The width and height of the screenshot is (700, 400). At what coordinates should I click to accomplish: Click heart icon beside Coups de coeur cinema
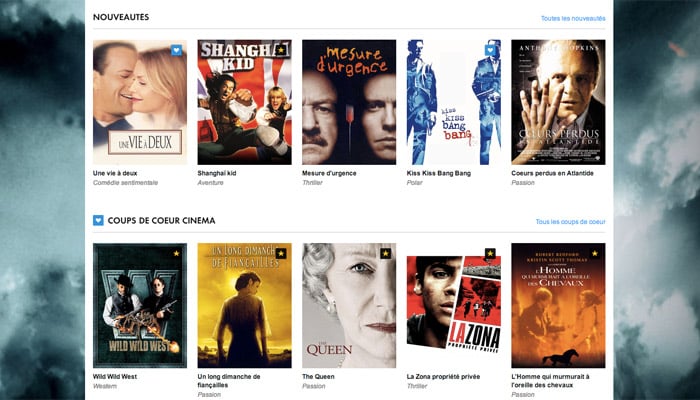98,221
